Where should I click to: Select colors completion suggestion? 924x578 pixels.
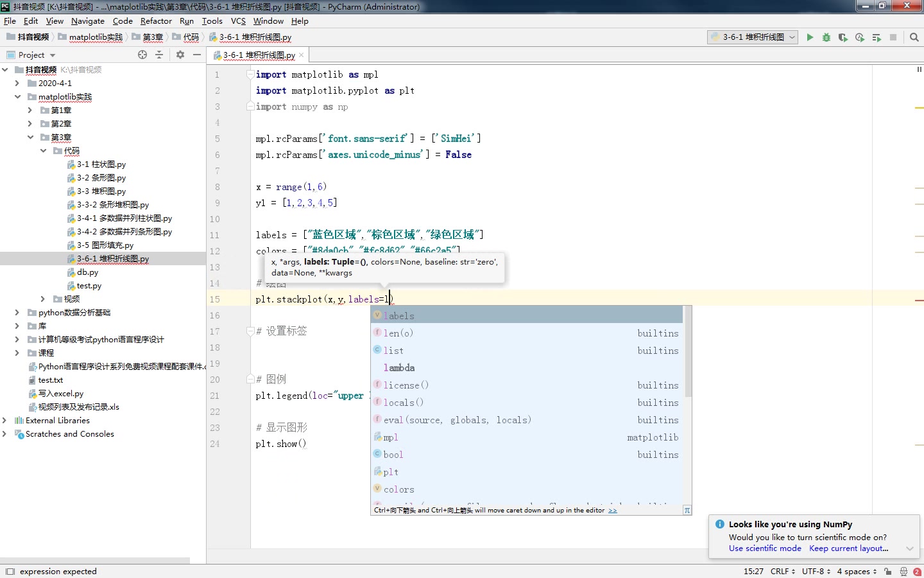(x=527, y=489)
